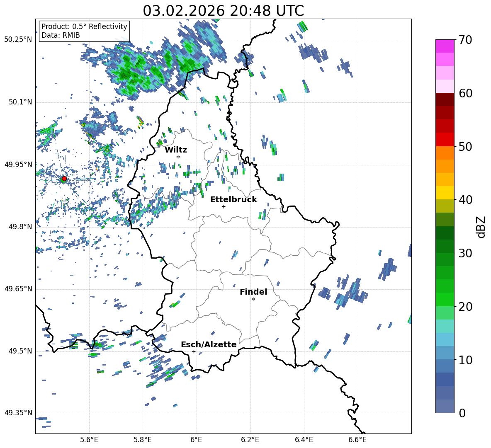Screen dimensions: 491x448
Task: Select the Ettelbruck station cross marker
Action: 224,206
